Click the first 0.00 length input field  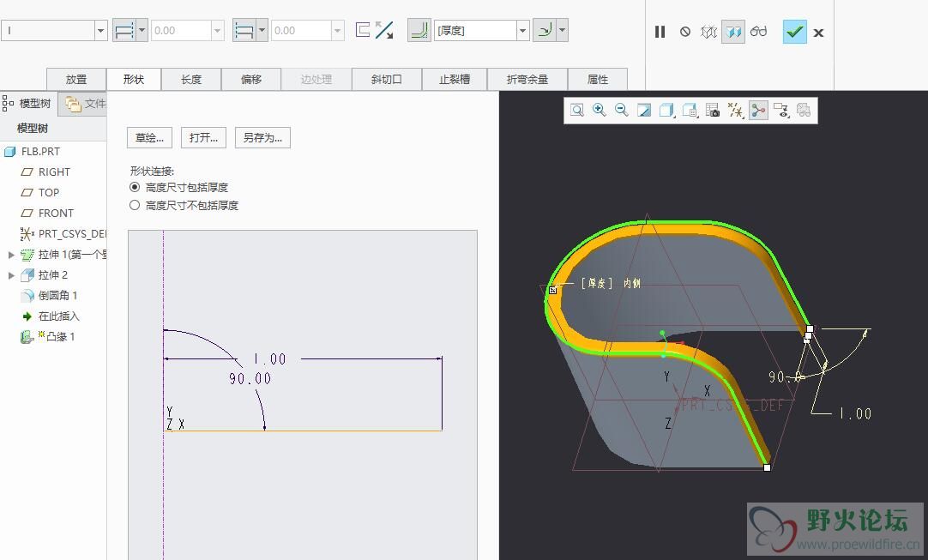[x=180, y=31]
